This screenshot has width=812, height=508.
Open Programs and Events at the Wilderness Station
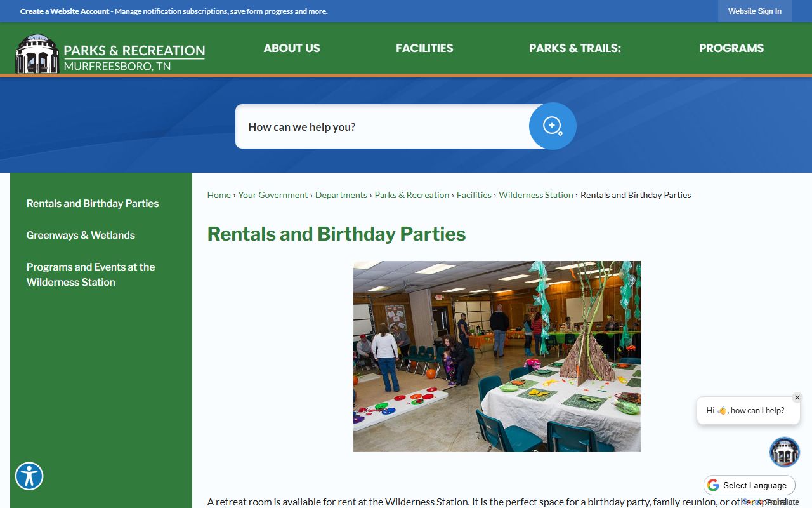point(90,274)
